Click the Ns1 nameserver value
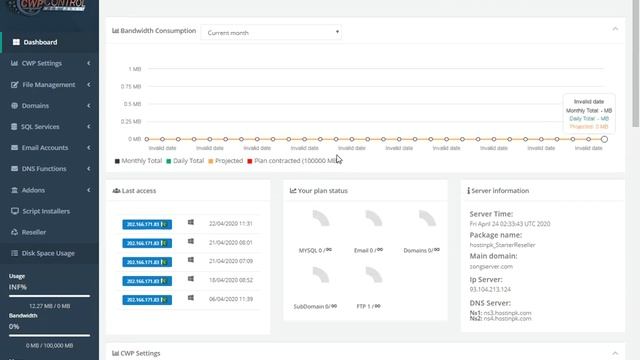Viewport: 640px width, 360px height. point(507,313)
